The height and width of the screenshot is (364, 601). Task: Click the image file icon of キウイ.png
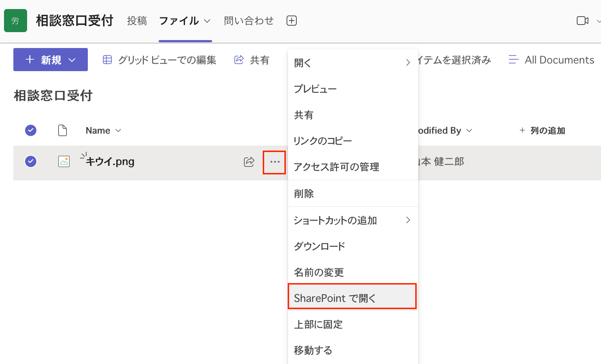(64, 161)
